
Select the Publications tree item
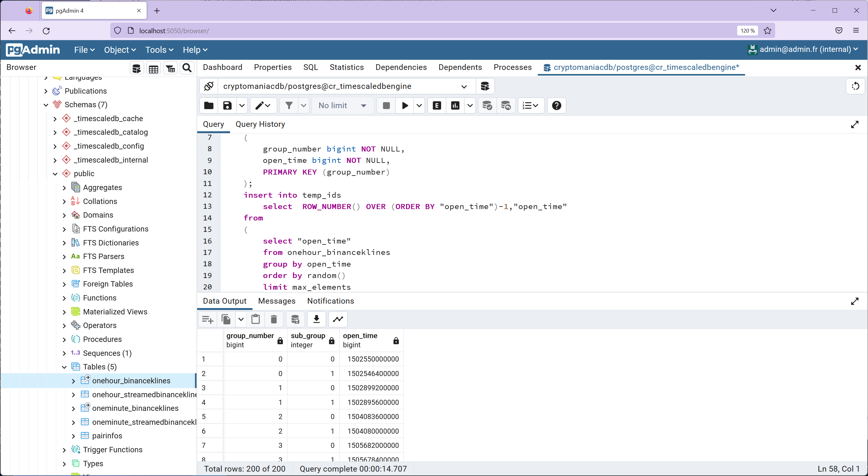(86, 91)
